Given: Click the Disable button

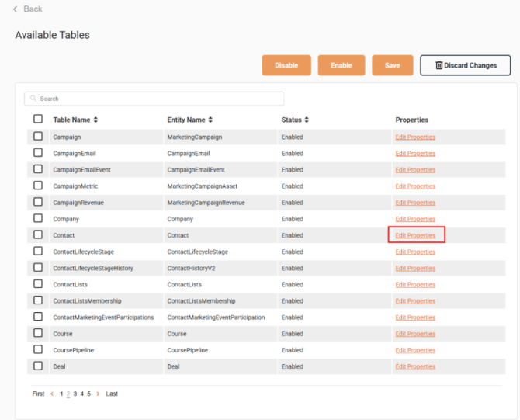Looking at the screenshot, I should tap(286, 66).
